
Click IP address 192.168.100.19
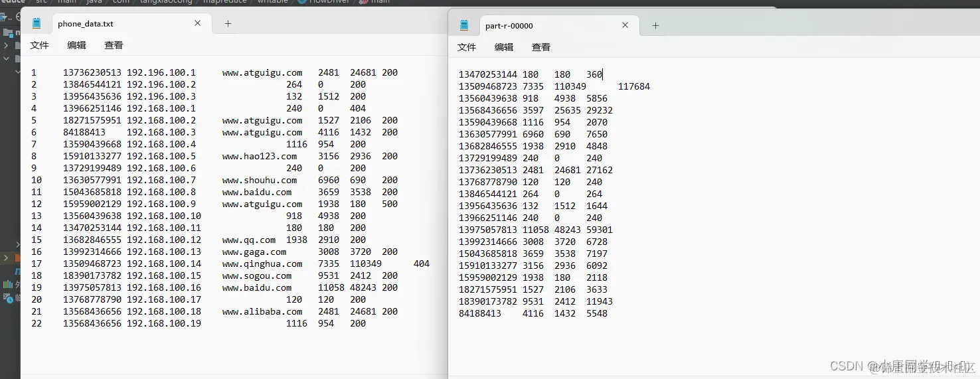(x=164, y=323)
